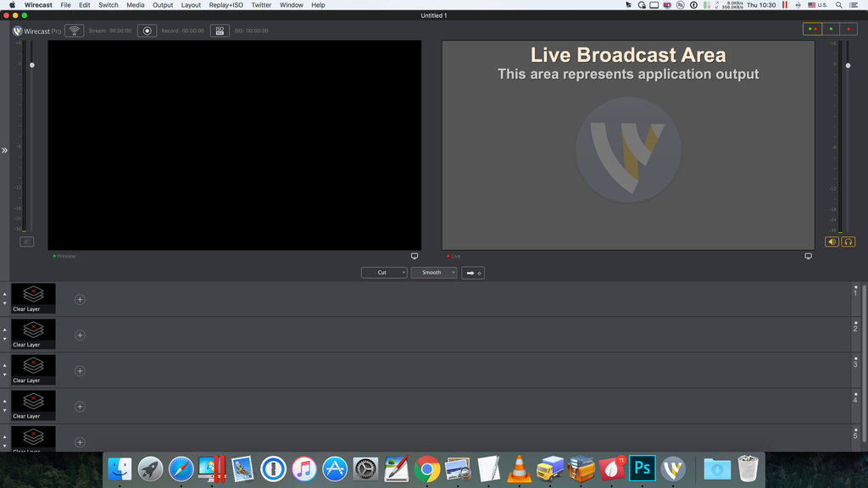Image resolution: width=868 pixels, height=488 pixels.
Task: Open Wirecast from the Dock
Action: click(x=672, y=467)
